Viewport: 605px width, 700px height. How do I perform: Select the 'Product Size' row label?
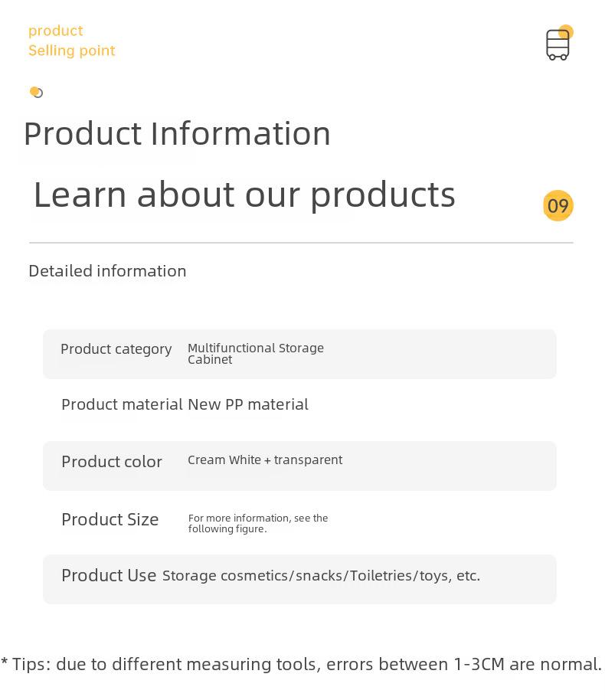(x=110, y=520)
